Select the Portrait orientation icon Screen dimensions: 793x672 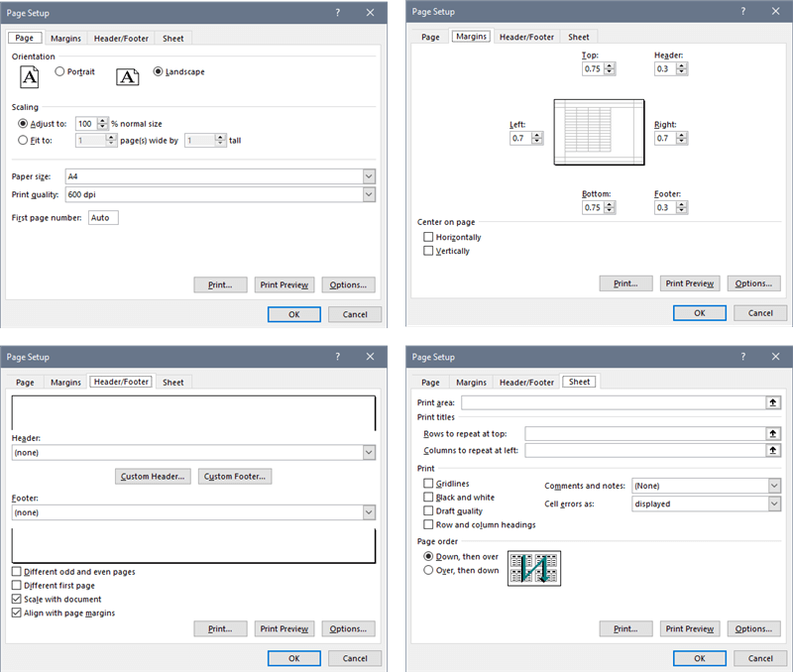[28, 76]
